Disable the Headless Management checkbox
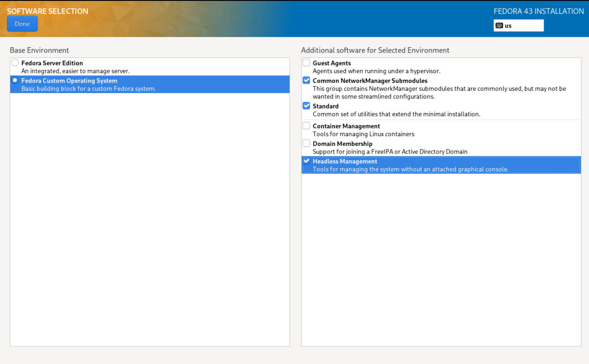589x364 pixels. [306, 161]
